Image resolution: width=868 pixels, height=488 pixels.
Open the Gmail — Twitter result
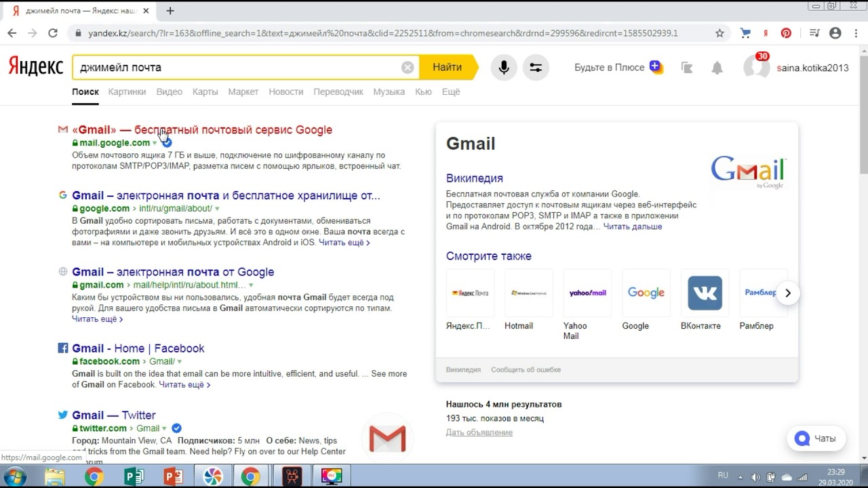113,415
